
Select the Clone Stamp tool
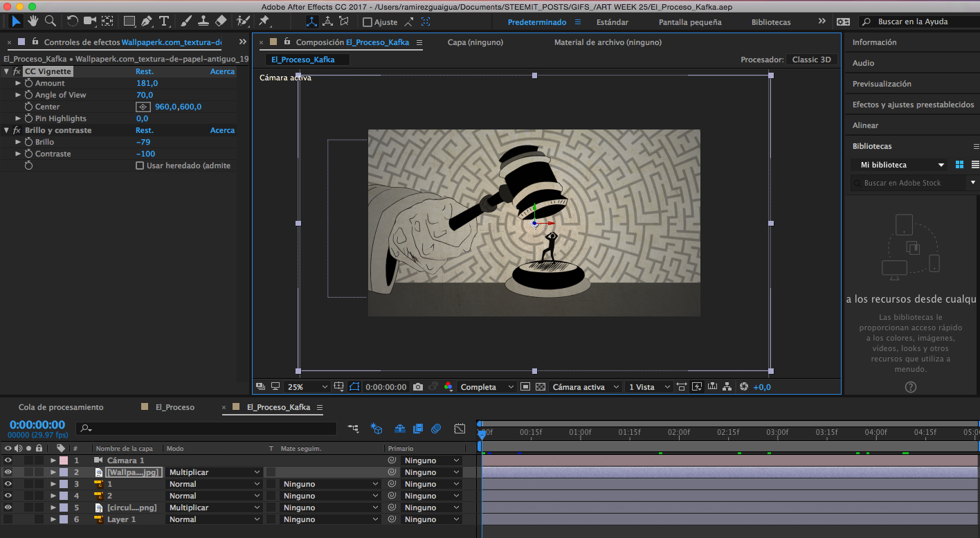point(203,21)
